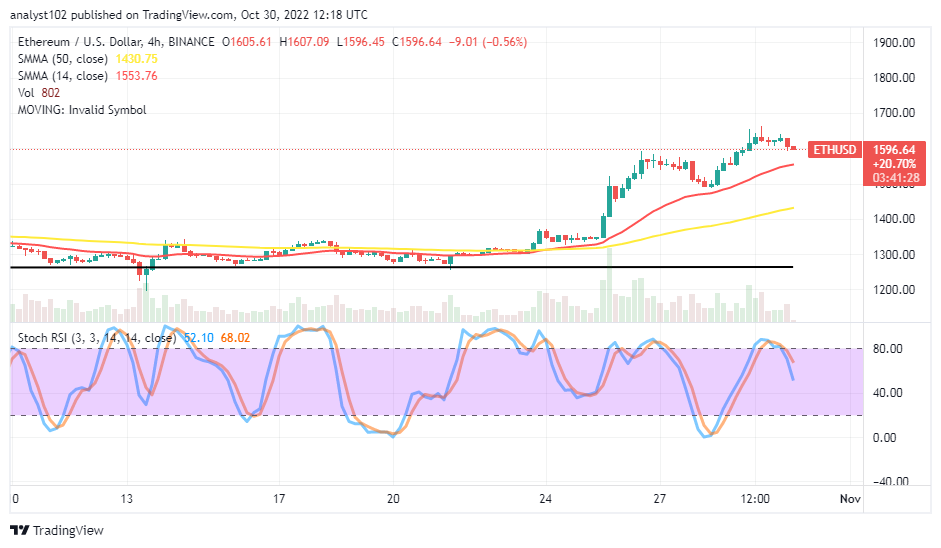Click the MOVING: Invalid Symbol legend
Screen dimensions: 941x548
pos(82,110)
